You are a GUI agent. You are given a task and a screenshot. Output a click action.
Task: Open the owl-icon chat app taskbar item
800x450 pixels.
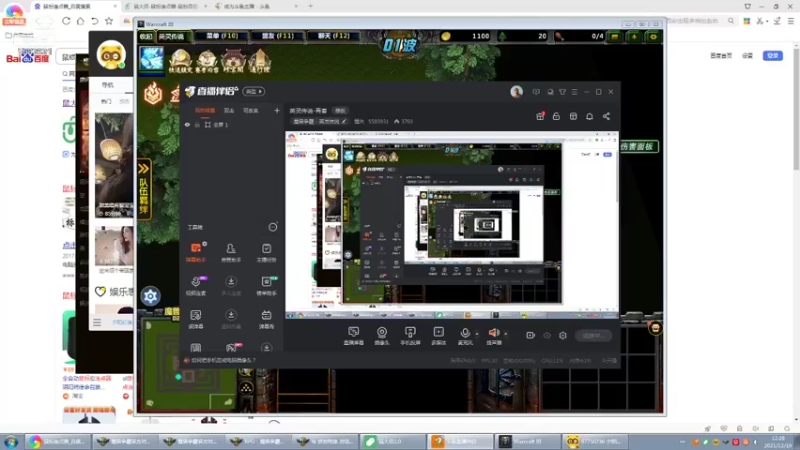click(x=595, y=441)
